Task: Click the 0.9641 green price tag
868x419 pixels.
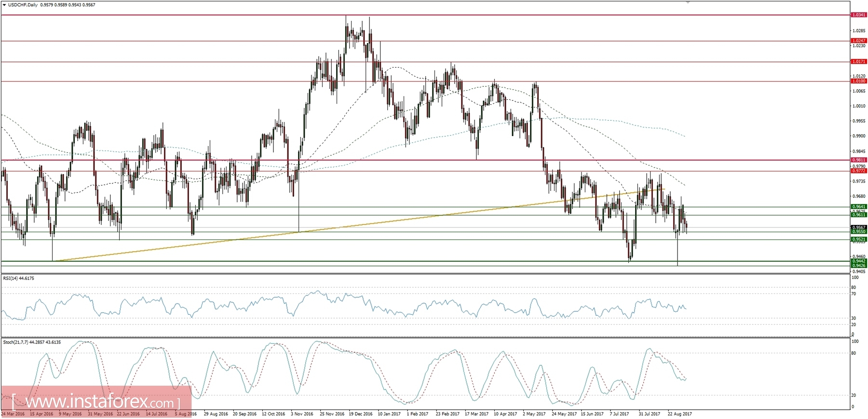Action: [859, 207]
